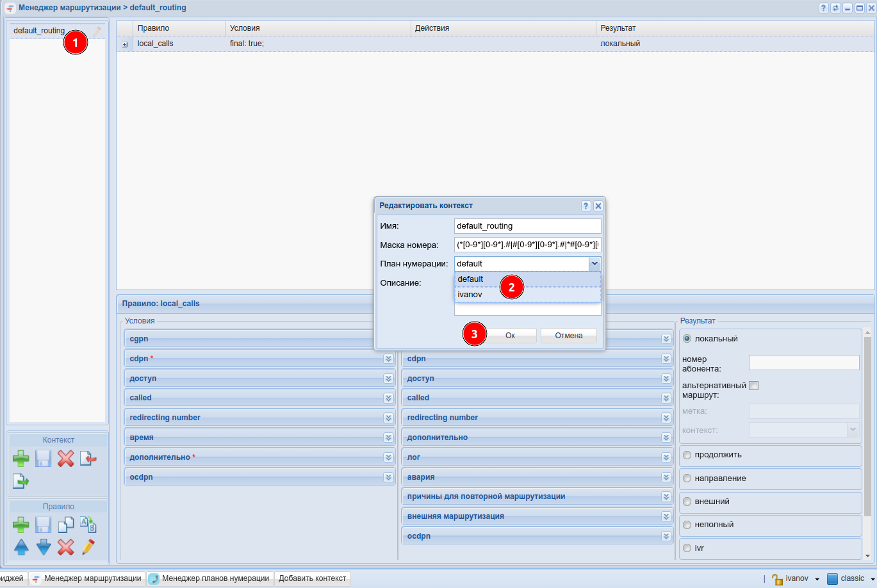Delete context using the red X in Контекст

(65, 459)
